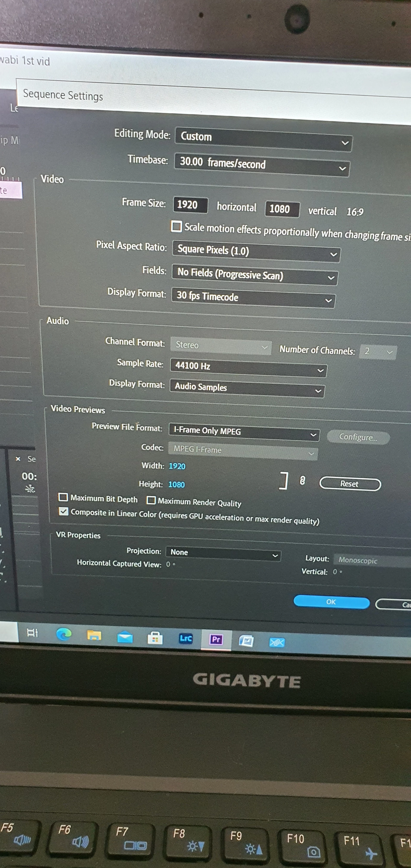Screen dimensions: 411x868
Task: Click the OK button
Action: pos(332,601)
